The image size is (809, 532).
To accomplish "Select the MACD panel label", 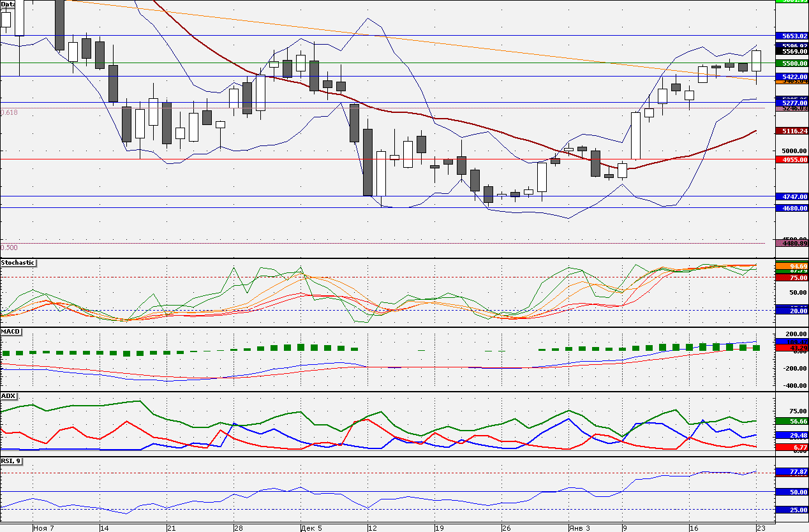I will 11,332.
